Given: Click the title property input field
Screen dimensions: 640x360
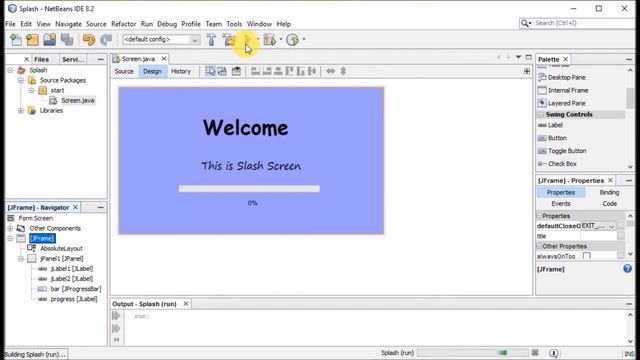Looking at the screenshot, I should click(598, 236).
